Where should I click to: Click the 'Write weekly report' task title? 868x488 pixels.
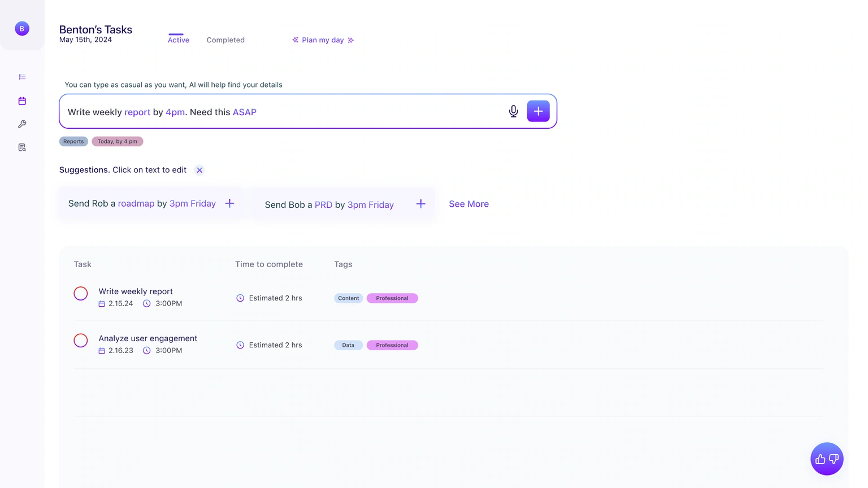point(136,291)
